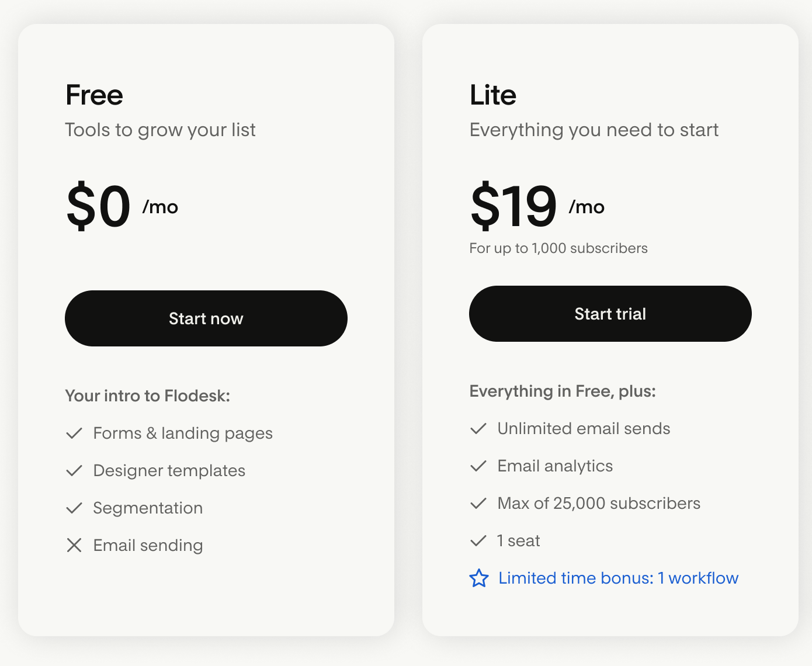
Task: Select the Lite plan heading
Action: [493, 95]
